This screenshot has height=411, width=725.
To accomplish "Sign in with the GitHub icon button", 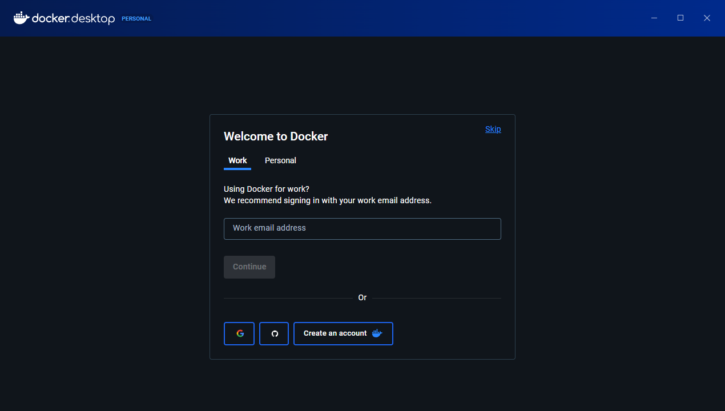I will 274,333.
